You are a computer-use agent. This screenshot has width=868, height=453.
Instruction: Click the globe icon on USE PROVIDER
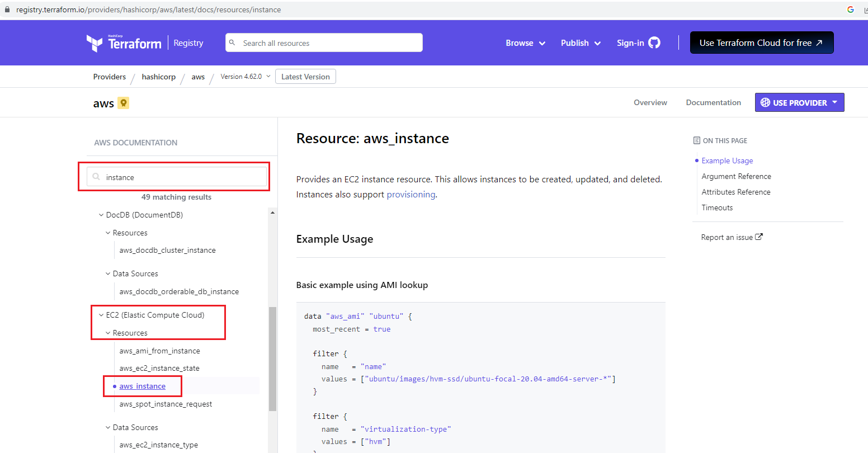(765, 103)
